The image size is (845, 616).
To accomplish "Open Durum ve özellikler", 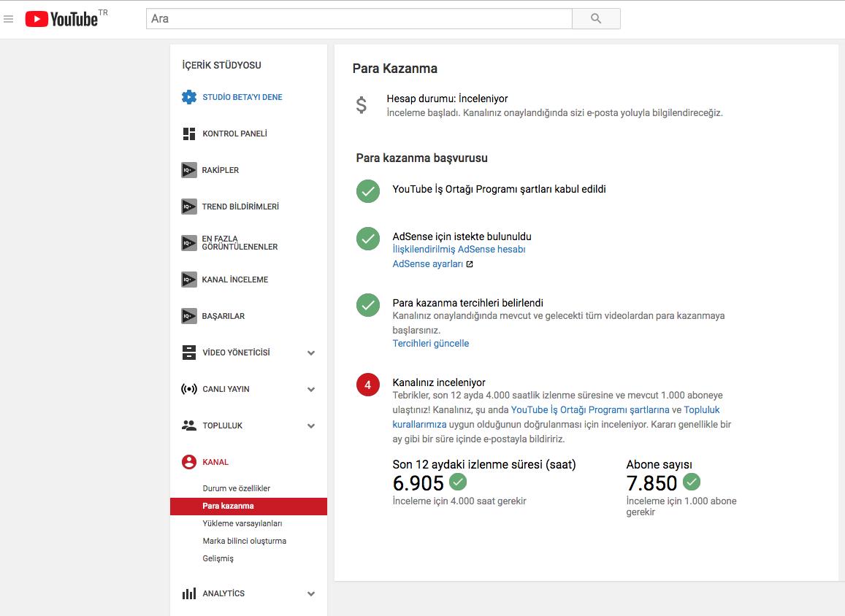I will [x=237, y=488].
